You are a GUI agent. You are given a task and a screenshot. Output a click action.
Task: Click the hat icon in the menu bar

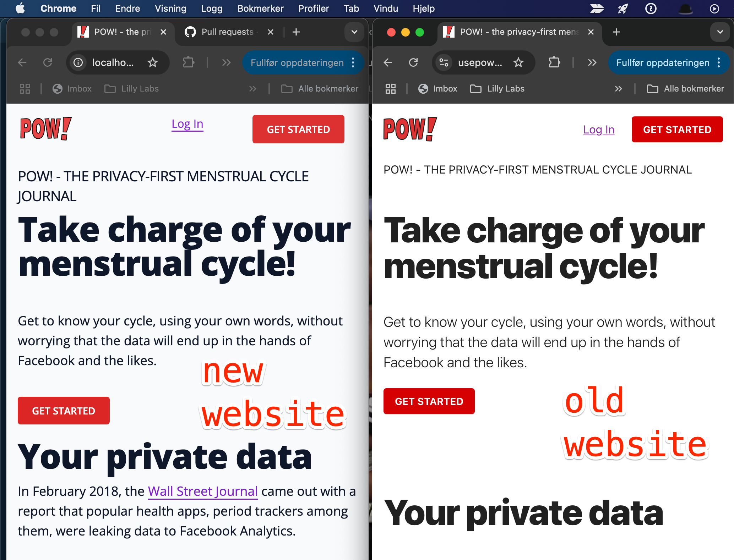coord(685,9)
